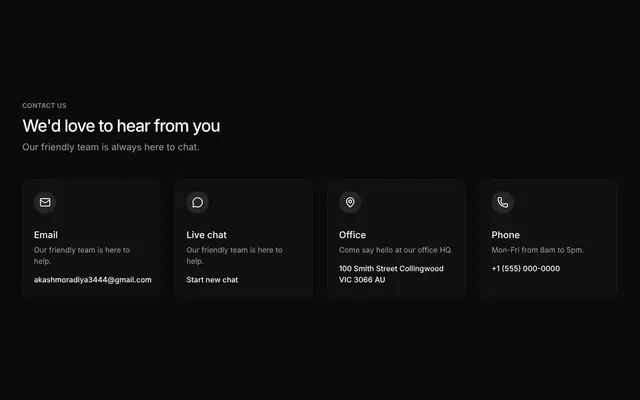The image size is (640, 400).
Task: Click the Email card's friendly team description
Action: (82, 256)
